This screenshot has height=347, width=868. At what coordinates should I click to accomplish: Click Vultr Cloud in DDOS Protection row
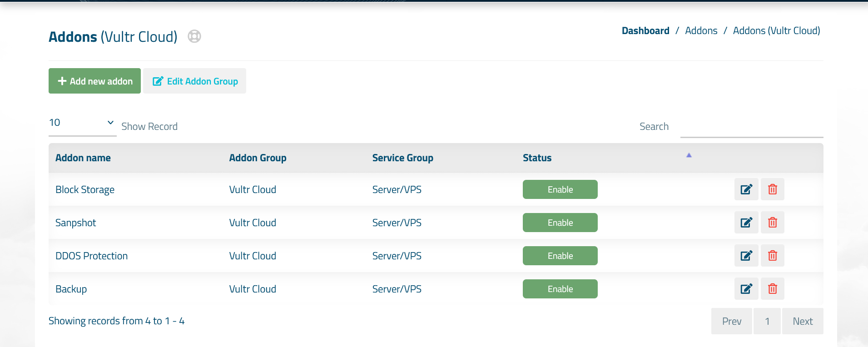tap(253, 256)
